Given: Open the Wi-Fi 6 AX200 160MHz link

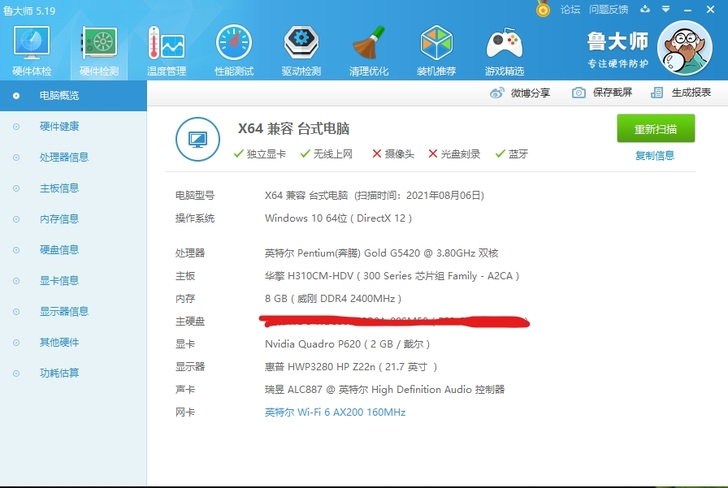Looking at the screenshot, I should coord(335,412).
